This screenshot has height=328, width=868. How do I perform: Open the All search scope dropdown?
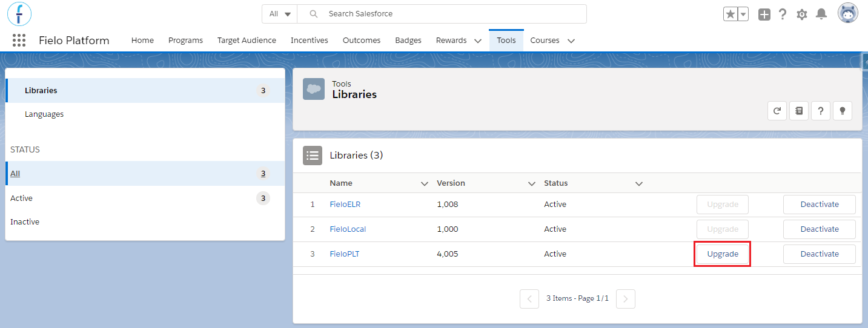tap(280, 14)
